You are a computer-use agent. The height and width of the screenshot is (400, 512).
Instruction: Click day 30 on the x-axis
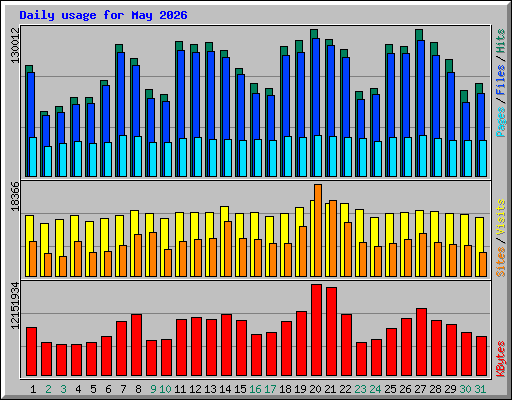coord(465,389)
